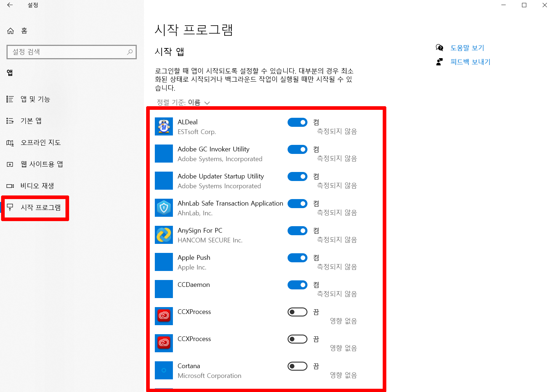Turn off AhnLab Safe Transaction toggle
The image size is (552, 392).
[297, 204]
